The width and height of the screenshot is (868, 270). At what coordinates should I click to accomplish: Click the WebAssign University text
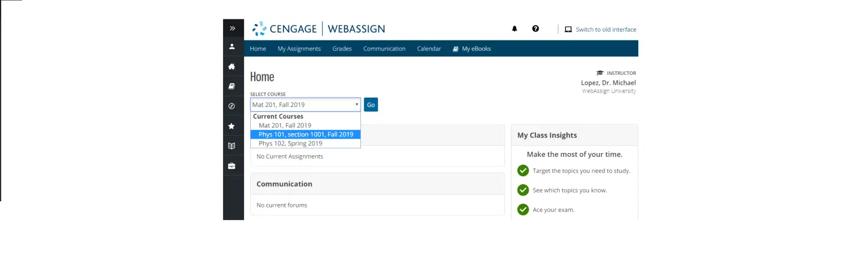609,91
